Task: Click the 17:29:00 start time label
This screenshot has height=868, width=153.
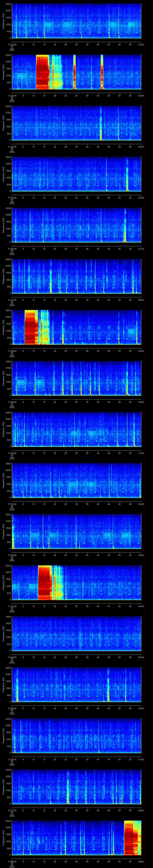Action: [x=12, y=402]
